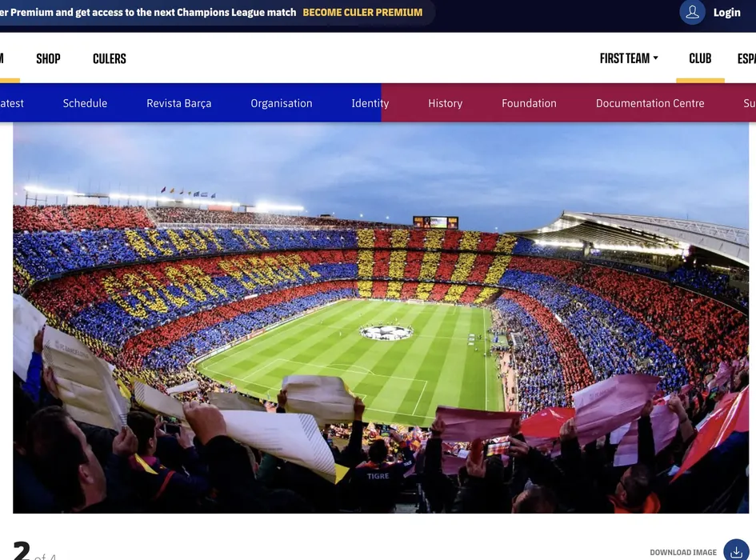Open Revista Barça tab
This screenshot has width=756, height=560.
tap(179, 103)
